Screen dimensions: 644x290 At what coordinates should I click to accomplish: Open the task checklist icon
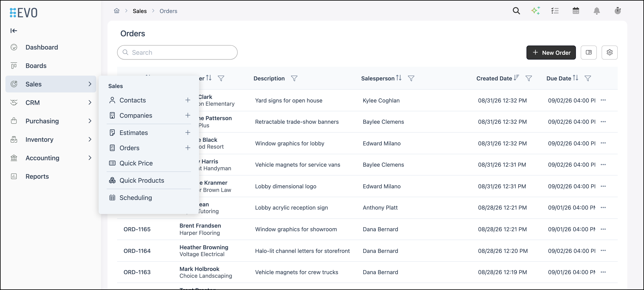pyautogui.click(x=555, y=11)
